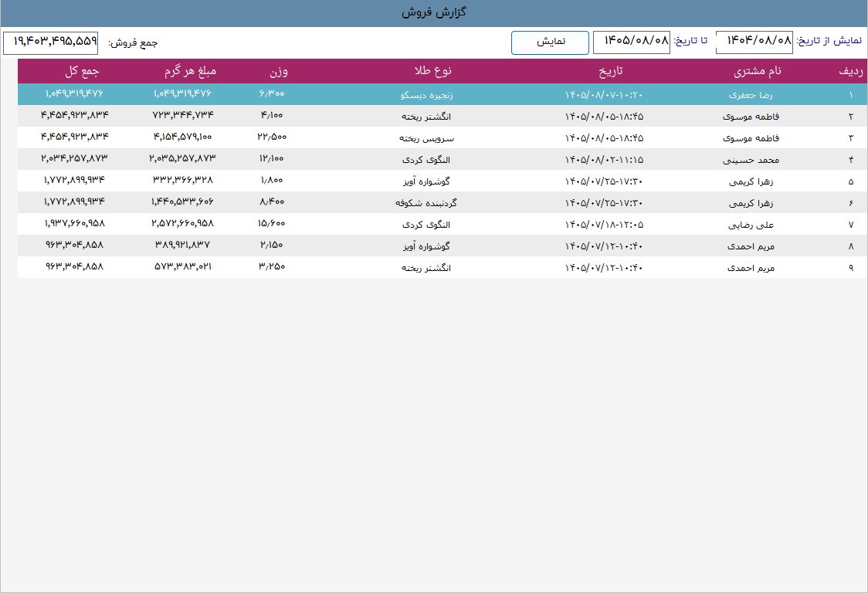Click the 'جمع فروش' total sales box
This screenshot has height=593, width=868.
[50, 43]
